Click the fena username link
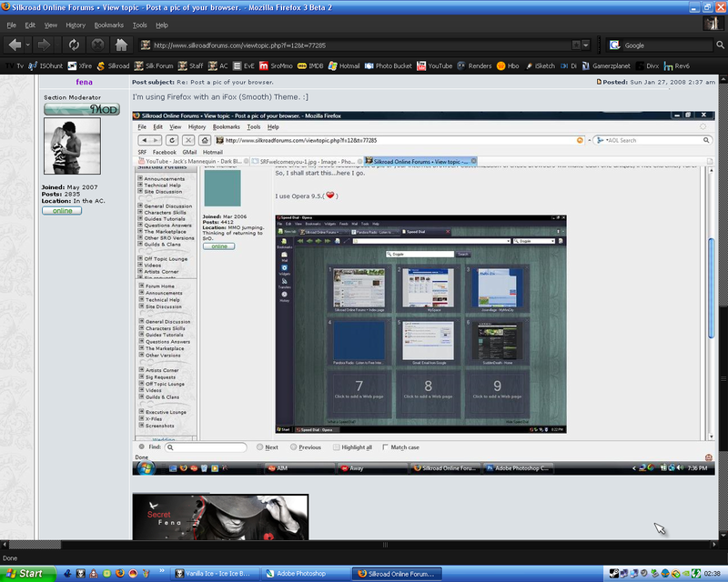 (84, 82)
